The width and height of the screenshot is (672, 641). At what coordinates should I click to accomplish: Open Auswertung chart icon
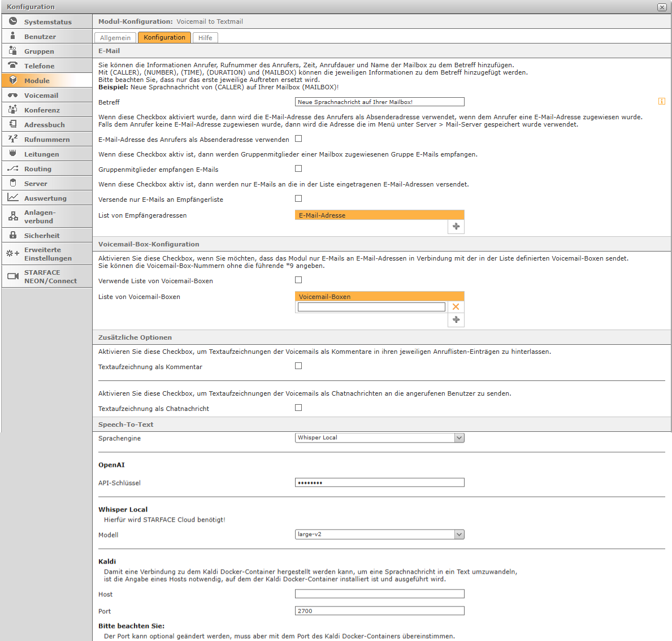coord(13,198)
